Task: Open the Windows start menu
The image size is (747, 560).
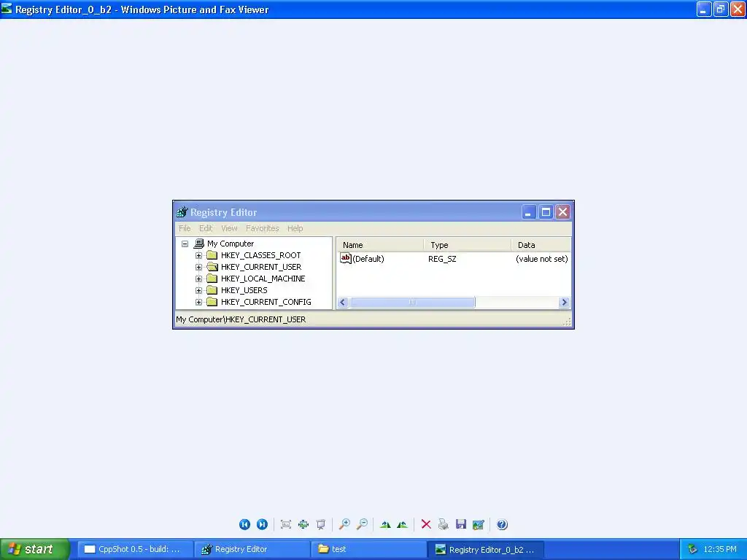Action: [x=35, y=549]
